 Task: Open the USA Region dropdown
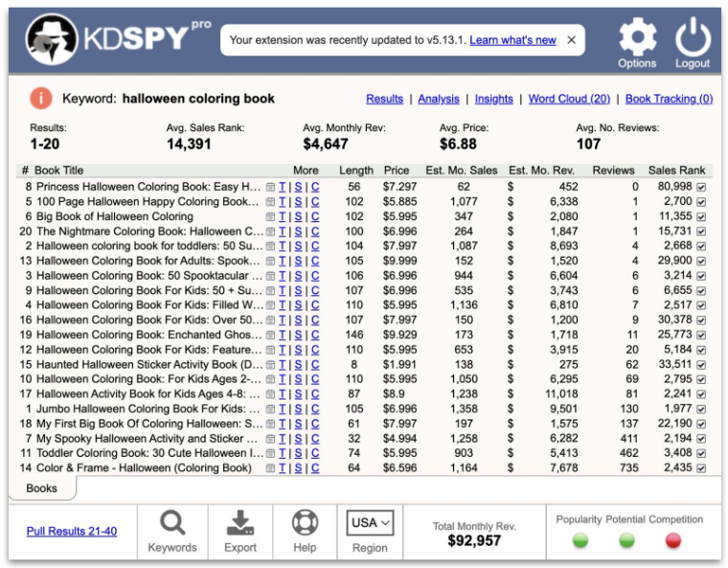[x=371, y=523]
